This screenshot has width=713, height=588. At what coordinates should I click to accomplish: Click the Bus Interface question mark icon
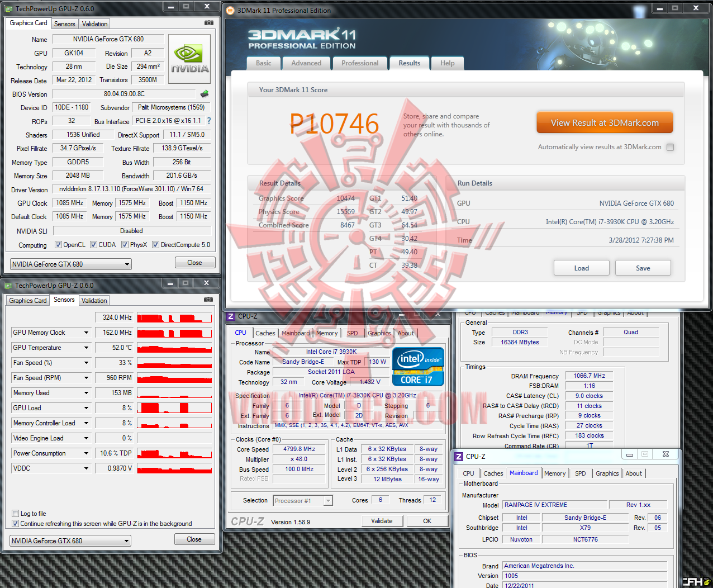209,121
